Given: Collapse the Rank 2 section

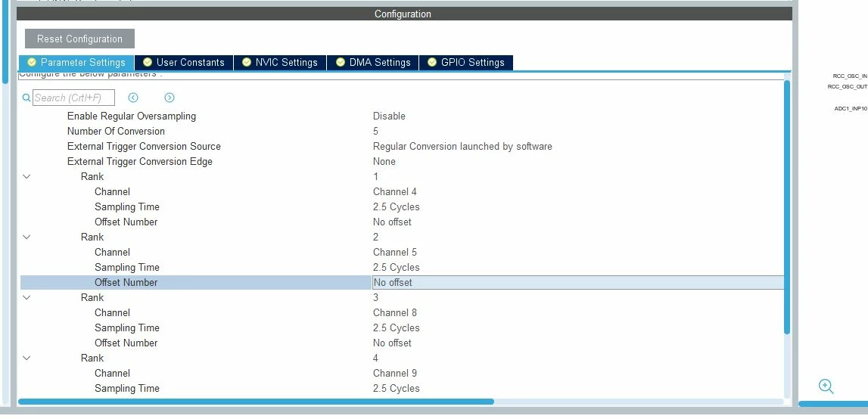Looking at the screenshot, I should coord(26,237).
